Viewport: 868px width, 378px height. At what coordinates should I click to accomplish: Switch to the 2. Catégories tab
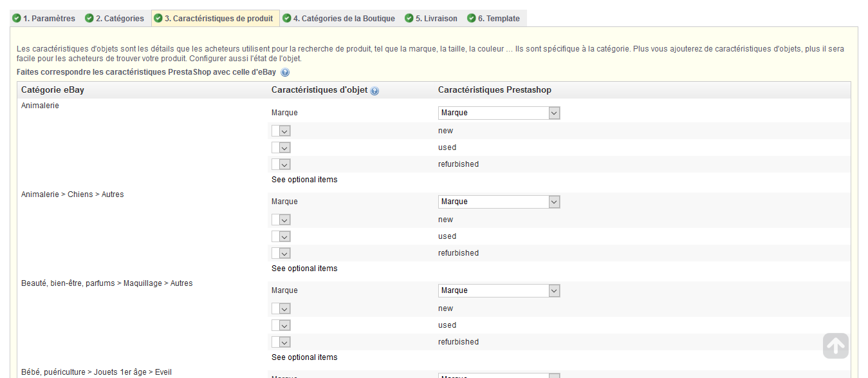point(115,19)
